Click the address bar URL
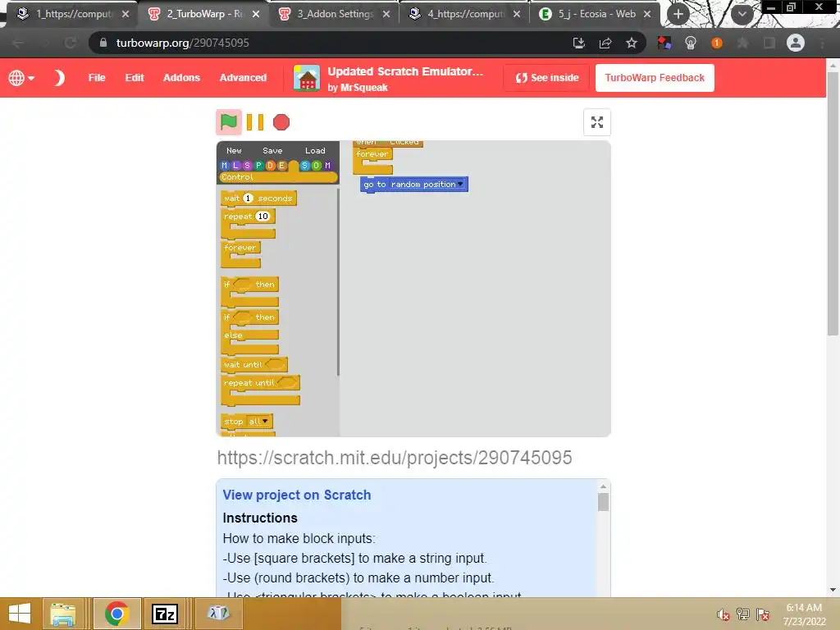 [x=182, y=43]
